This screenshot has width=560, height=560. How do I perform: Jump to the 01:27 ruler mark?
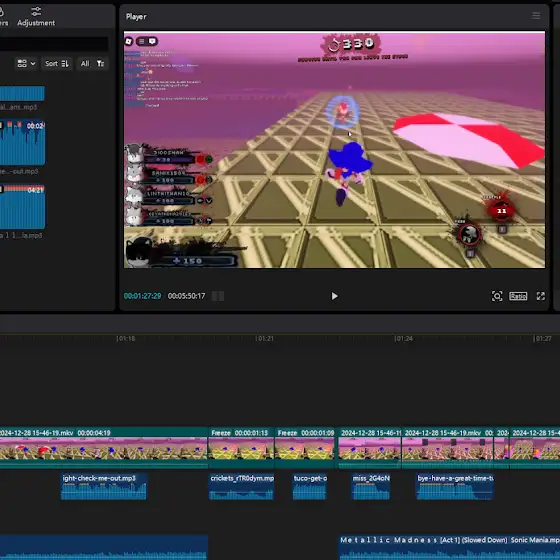(x=542, y=338)
